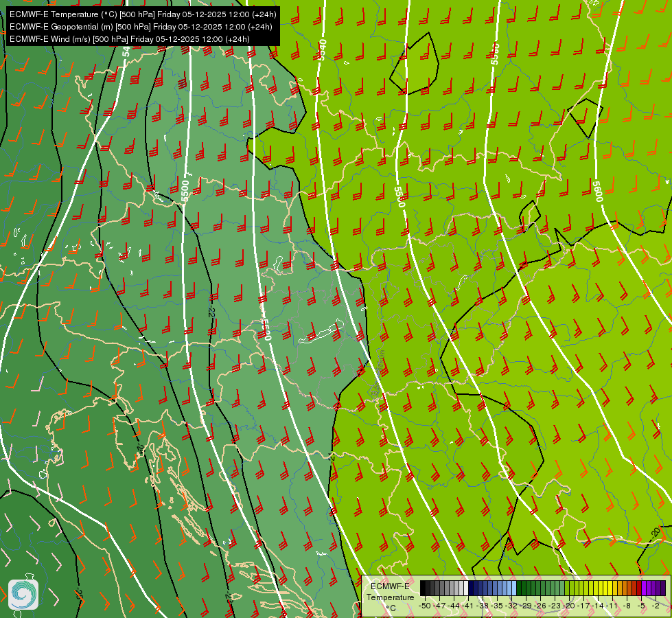Click the -14 legend scale value
This screenshot has height=618, width=672.
pyautogui.click(x=598, y=606)
